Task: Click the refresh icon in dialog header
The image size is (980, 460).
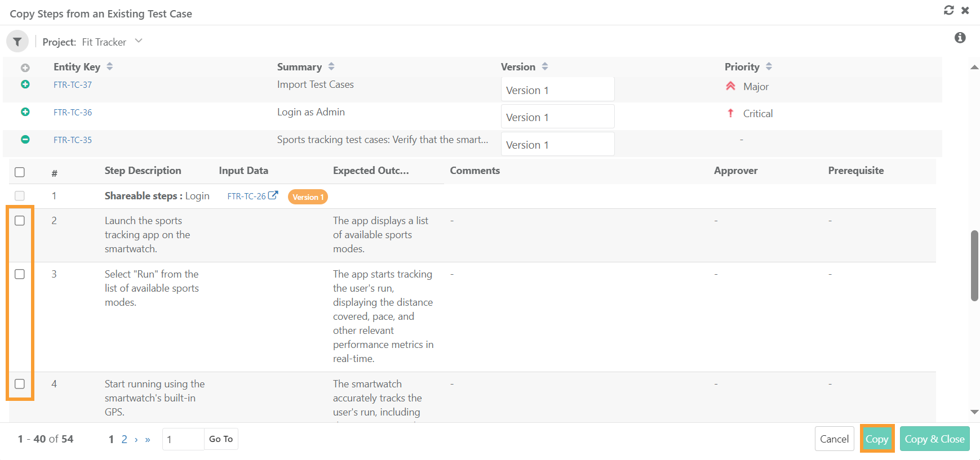Action: tap(949, 10)
